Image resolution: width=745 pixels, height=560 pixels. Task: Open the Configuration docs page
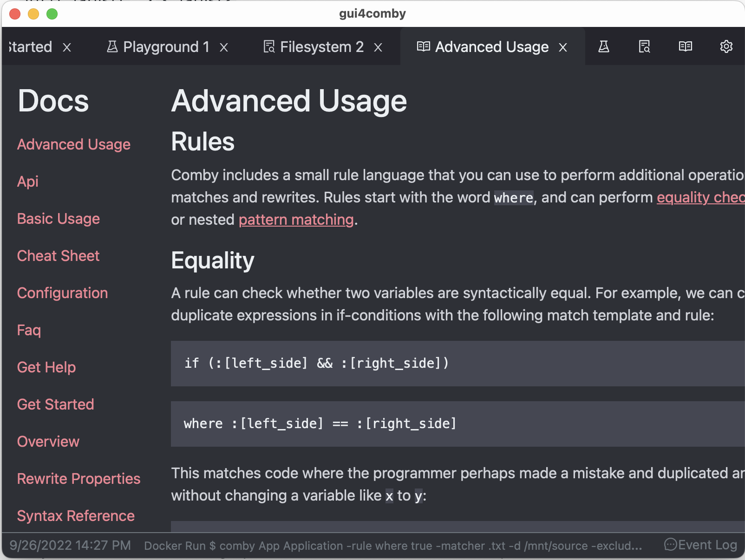pyautogui.click(x=62, y=293)
